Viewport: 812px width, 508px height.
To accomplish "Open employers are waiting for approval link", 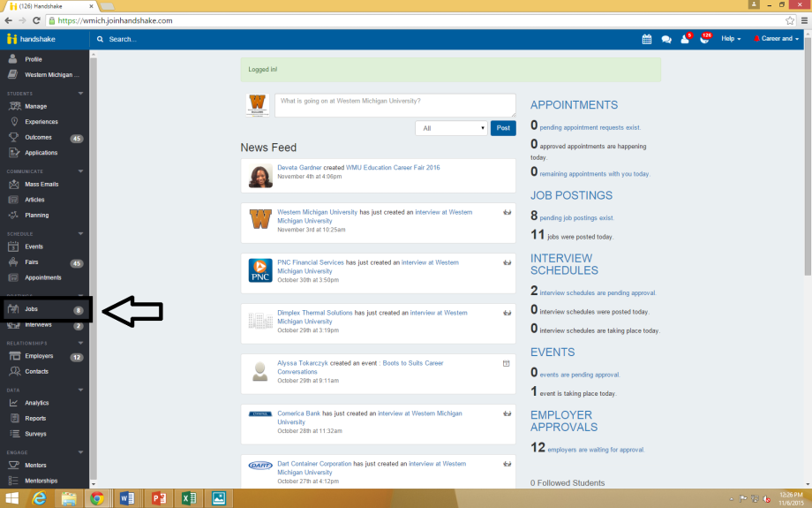I will point(596,450).
